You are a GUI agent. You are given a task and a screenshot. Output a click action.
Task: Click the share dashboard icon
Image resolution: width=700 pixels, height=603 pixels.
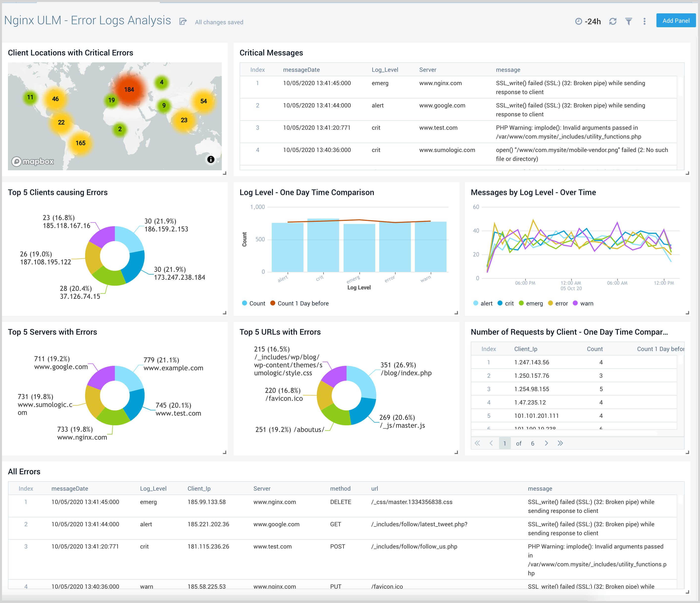183,22
